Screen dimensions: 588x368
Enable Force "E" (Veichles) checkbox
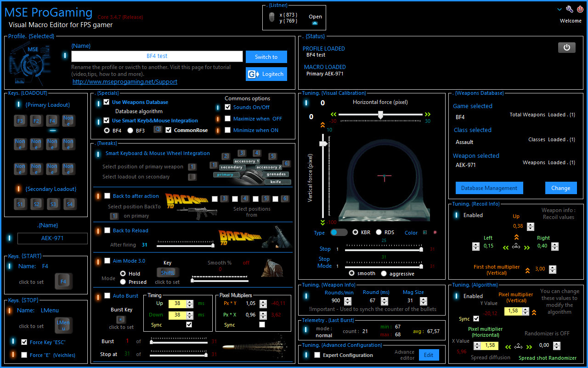[x=24, y=355]
